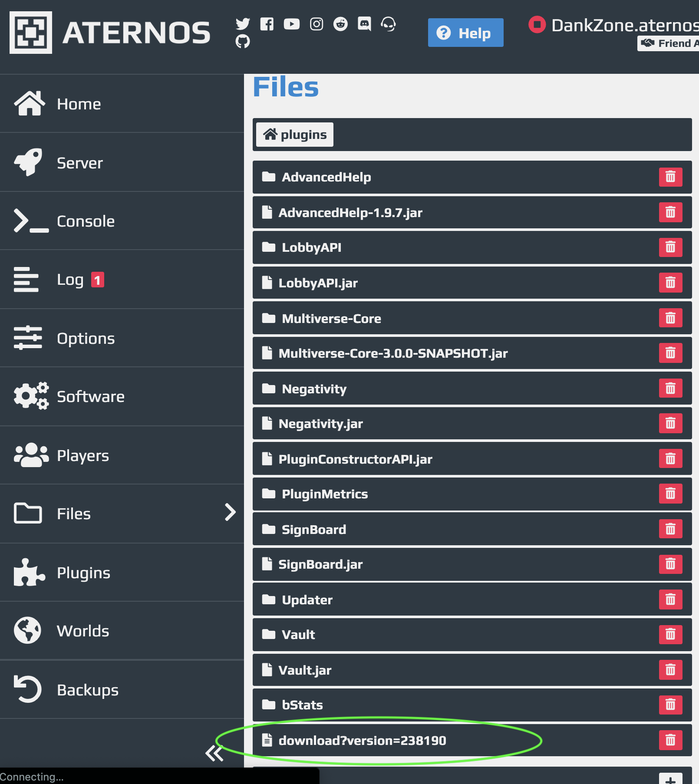Viewport: 699px width, 784px height.
Task: Delete PluginConstructorAPI.jar via trash icon
Action: (x=671, y=459)
